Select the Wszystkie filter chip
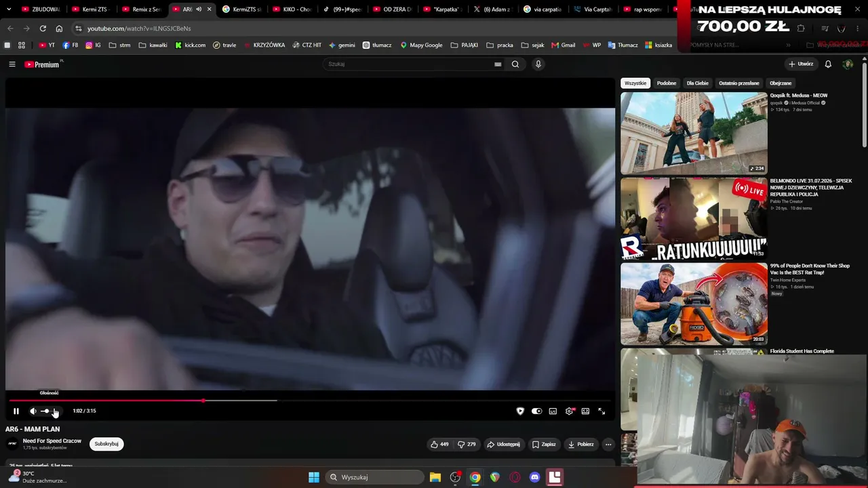Image resolution: width=868 pixels, height=488 pixels. click(635, 83)
